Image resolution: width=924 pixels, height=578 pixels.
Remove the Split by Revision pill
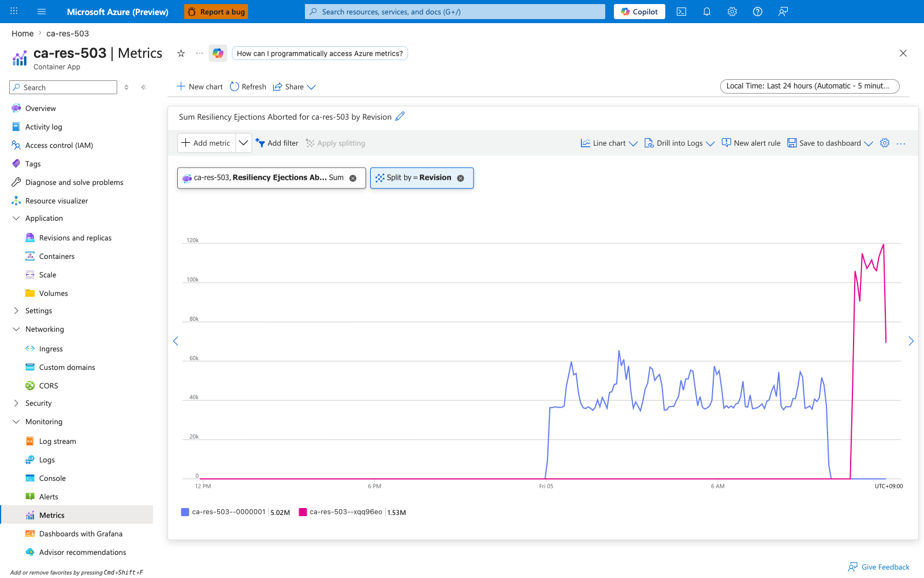[x=460, y=178]
